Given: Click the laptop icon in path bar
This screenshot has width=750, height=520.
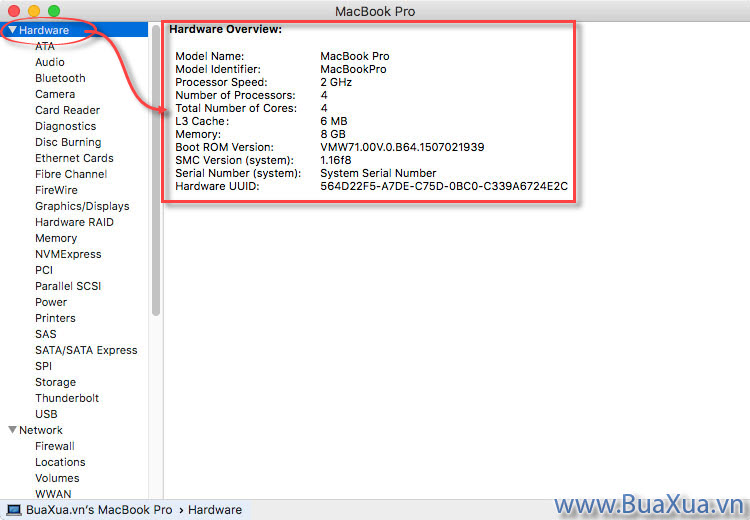Looking at the screenshot, I should pos(14,510).
